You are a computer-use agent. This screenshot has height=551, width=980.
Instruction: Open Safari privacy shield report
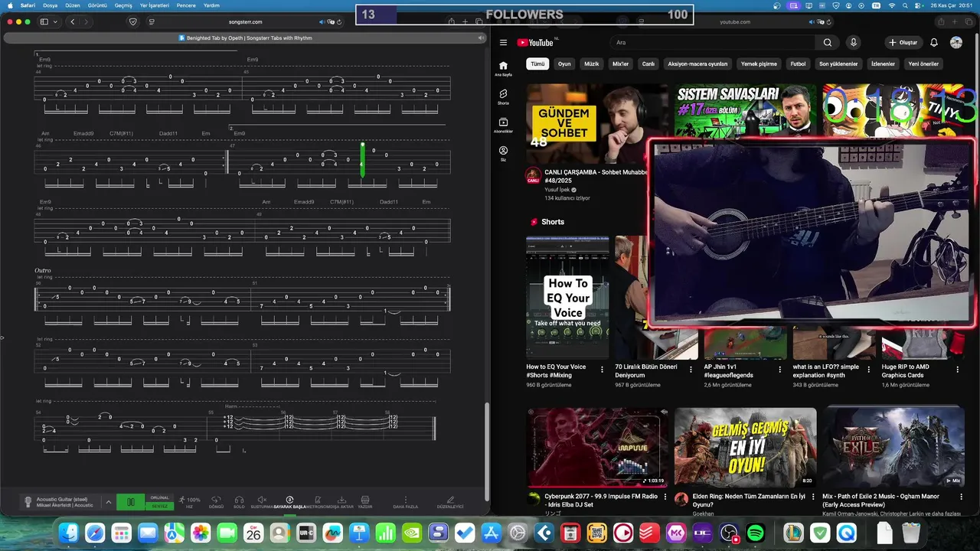(132, 21)
